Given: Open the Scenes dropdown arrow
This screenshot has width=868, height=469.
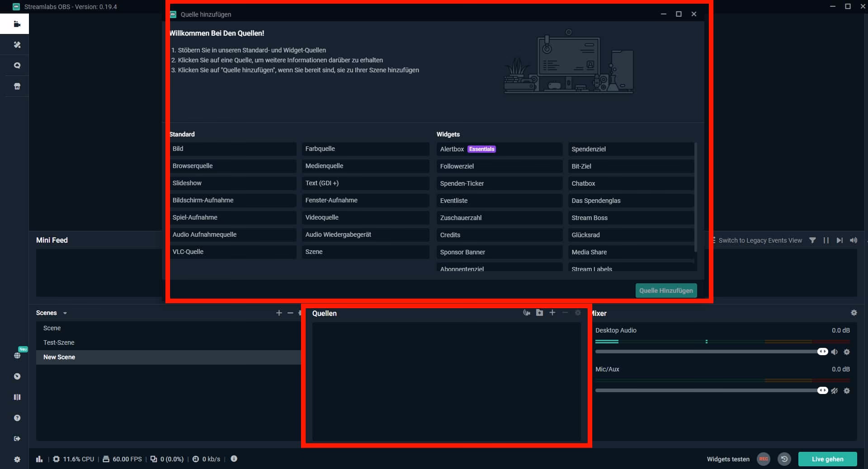Looking at the screenshot, I should pos(64,313).
